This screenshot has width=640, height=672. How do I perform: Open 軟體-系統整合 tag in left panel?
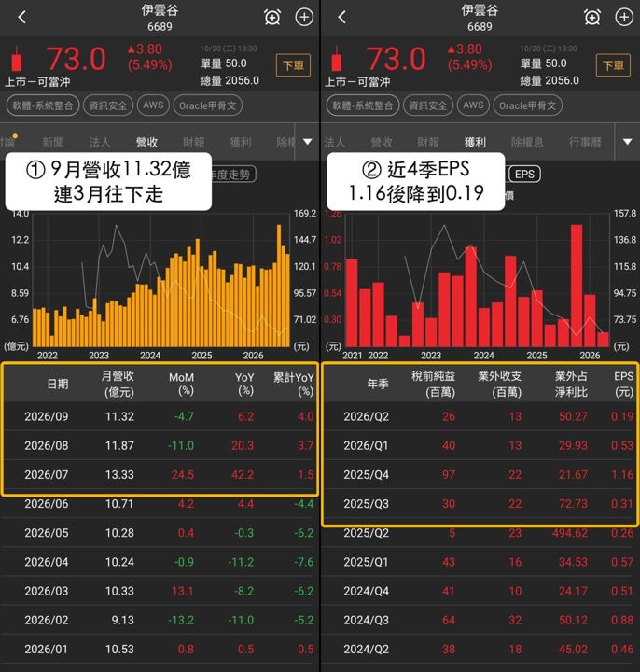pyautogui.click(x=42, y=105)
